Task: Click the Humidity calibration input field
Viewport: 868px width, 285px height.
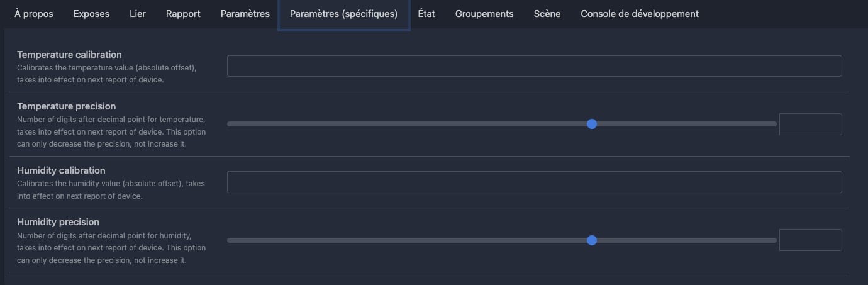Action: click(x=534, y=182)
